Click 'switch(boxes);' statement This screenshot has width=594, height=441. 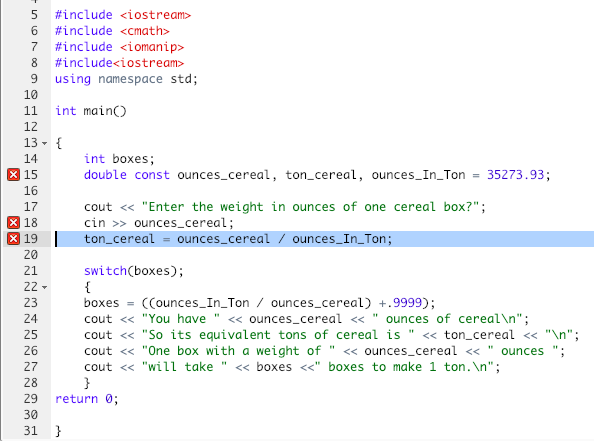click(x=134, y=271)
